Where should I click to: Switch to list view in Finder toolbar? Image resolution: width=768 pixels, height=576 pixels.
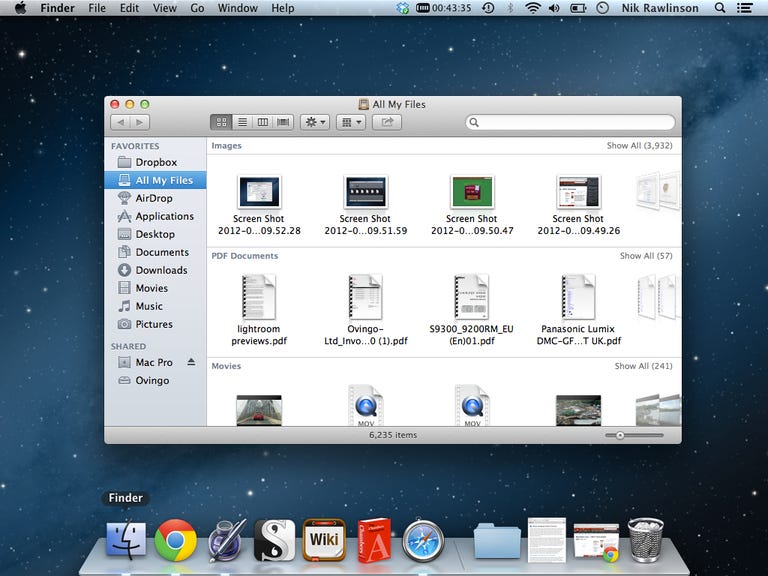click(x=242, y=122)
